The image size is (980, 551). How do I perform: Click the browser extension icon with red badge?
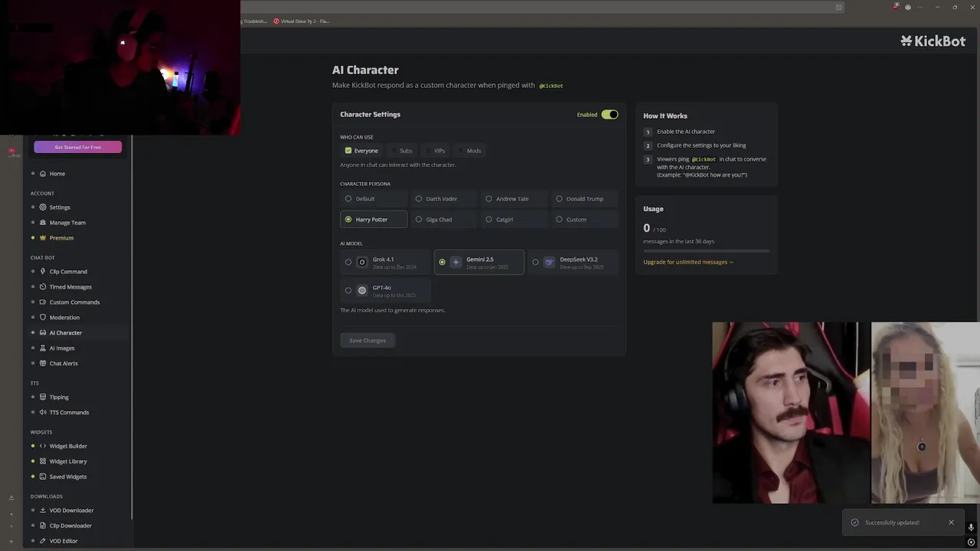(x=896, y=7)
